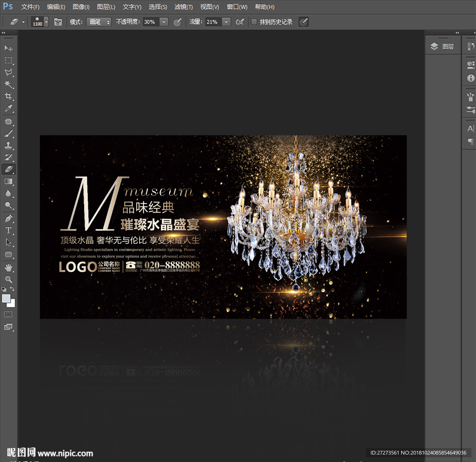This screenshot has width=476, height=462.
Task: Open the 模式 eraser mode dropdown
Action: (99, 22)
